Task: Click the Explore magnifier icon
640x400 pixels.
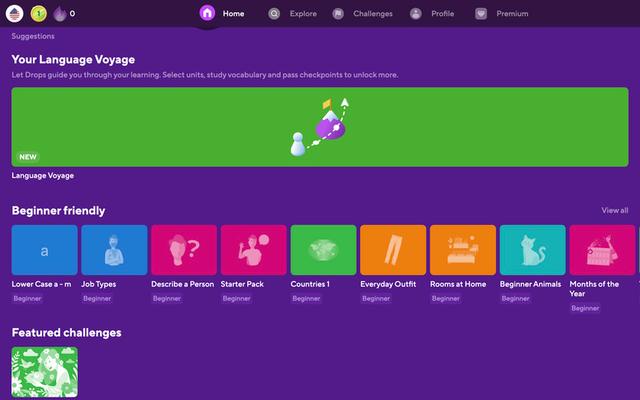Action: click(274, 14)
